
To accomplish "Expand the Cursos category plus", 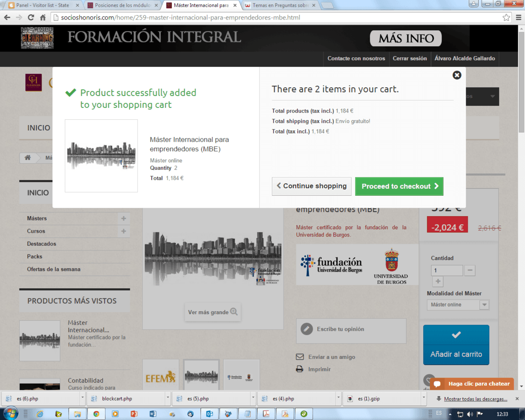I will coord(124,231).
